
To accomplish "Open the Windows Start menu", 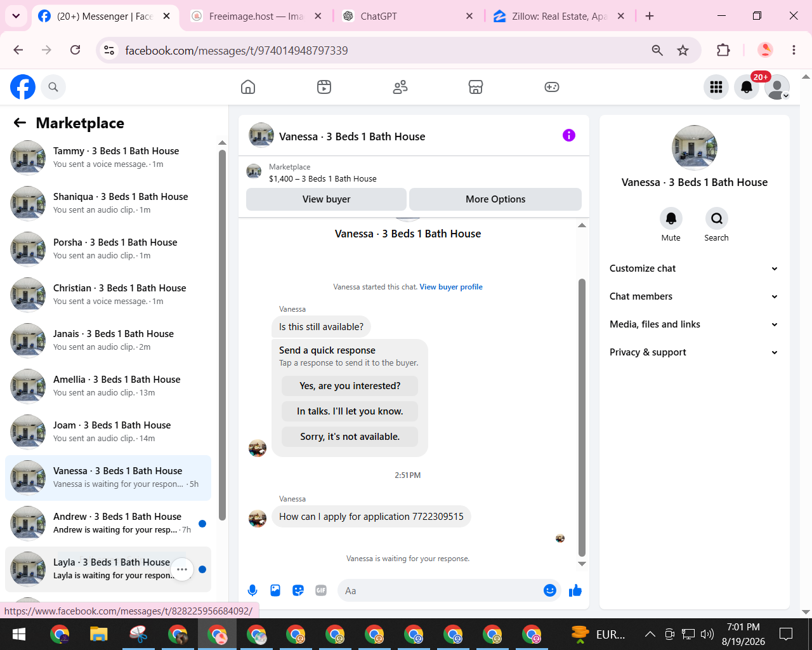I will 19,634.
